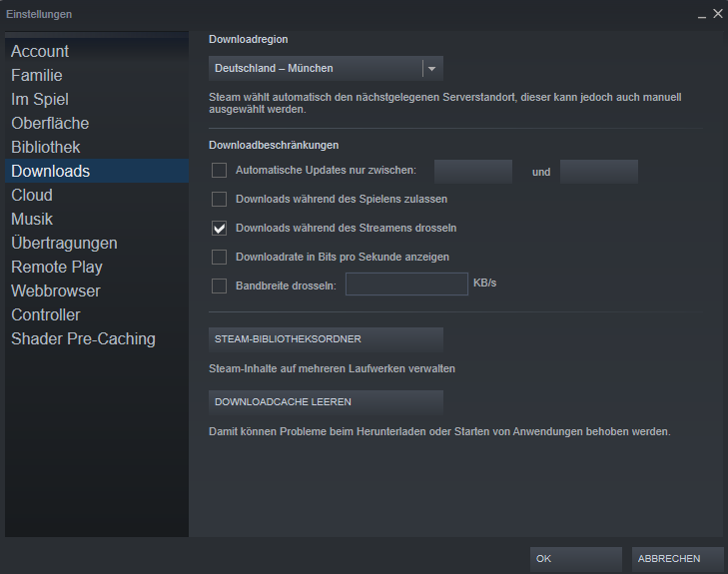Tick Downloads während des Spielens zulassen
728x574 pixels.
(x=219, y=199)
